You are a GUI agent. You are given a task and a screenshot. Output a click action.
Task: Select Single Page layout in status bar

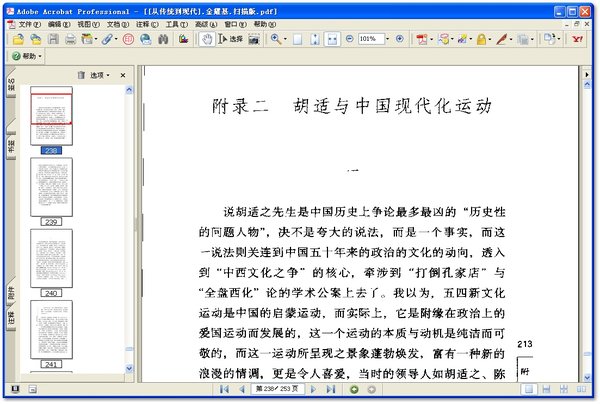529,389
